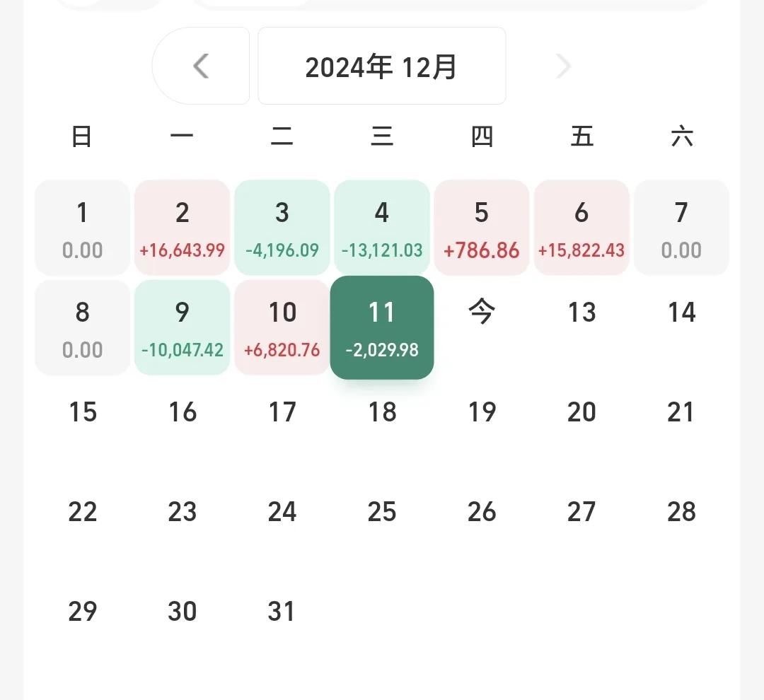
Task: Select December 9 showing -10,047.42
Action: [183, 327]
